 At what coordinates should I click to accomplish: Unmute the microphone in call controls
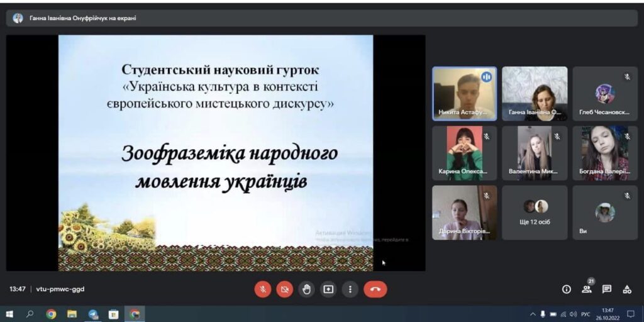click(263, 289)
